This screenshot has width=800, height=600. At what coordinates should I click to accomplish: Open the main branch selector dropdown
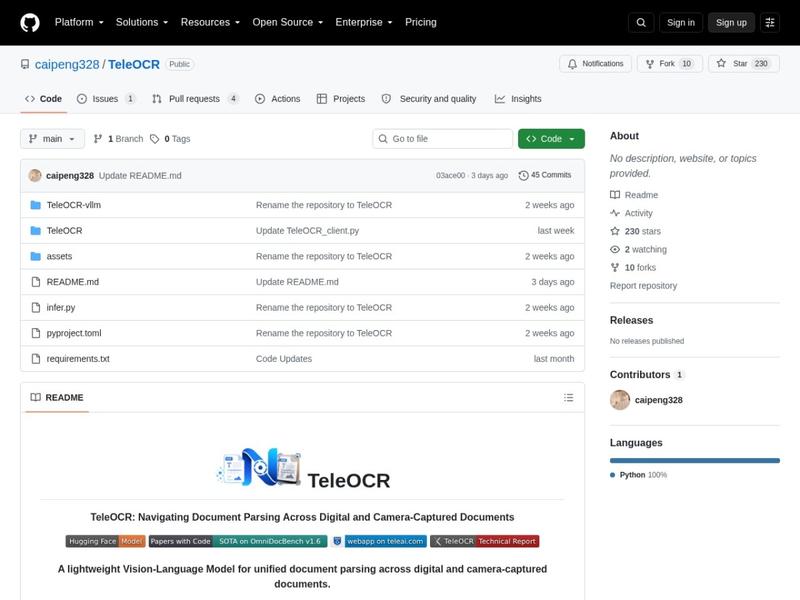[52, 139]
